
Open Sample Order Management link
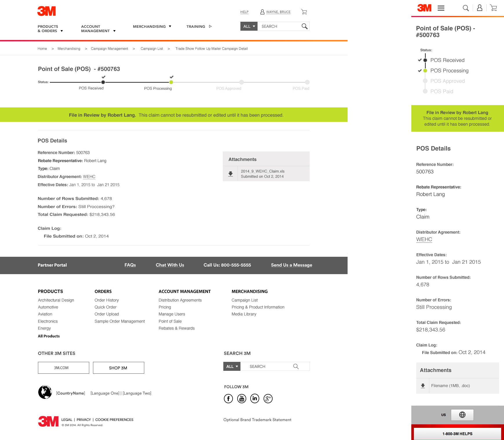[120, 321]
